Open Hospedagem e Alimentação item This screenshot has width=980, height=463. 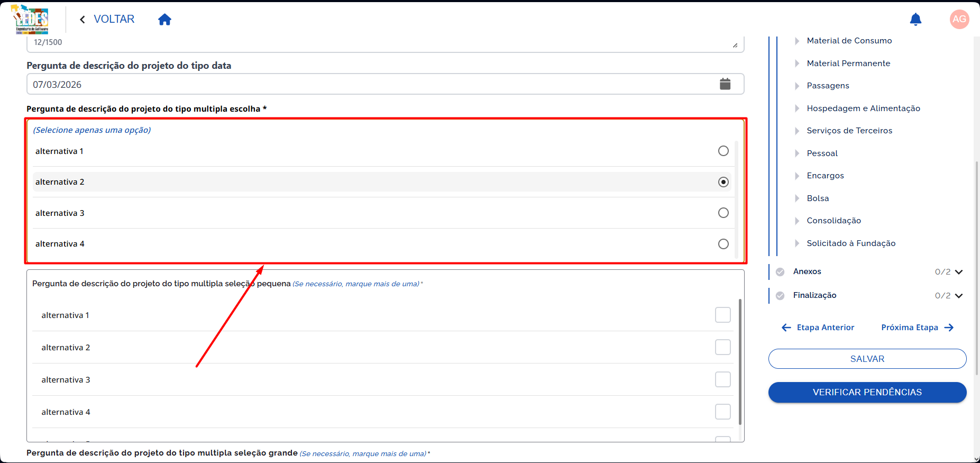(x=863, y=108)
